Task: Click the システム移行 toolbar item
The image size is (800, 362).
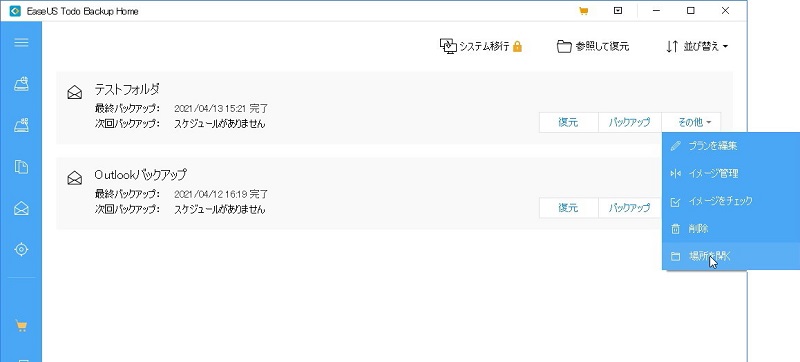Action: click(x=481, y=46)
